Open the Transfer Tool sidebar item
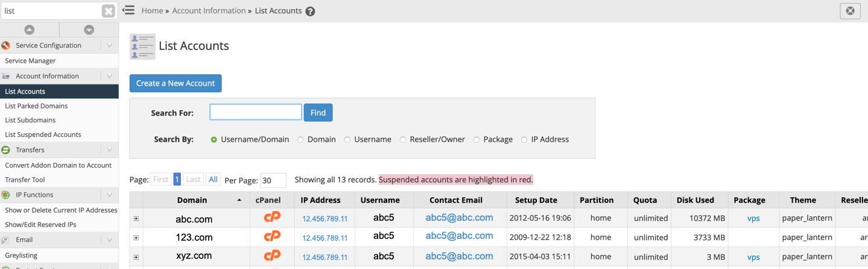This screenshot has height=269, width=868. coord(25,180)
